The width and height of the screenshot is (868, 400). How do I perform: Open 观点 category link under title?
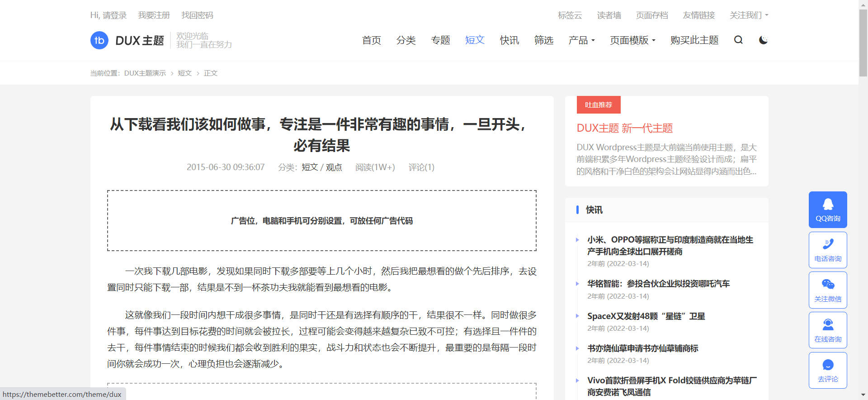[x=334, y=167]
